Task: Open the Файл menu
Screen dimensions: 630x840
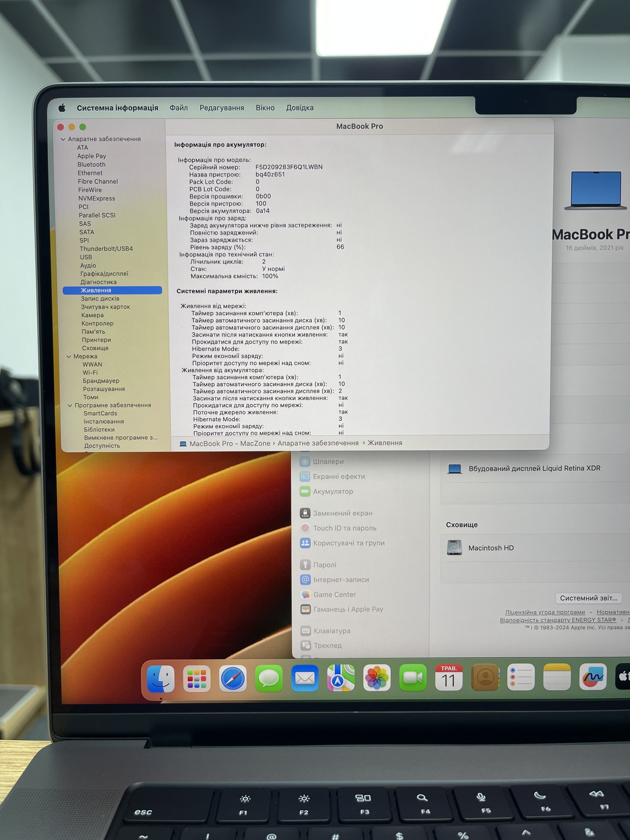Action: [x=178, y=108]
